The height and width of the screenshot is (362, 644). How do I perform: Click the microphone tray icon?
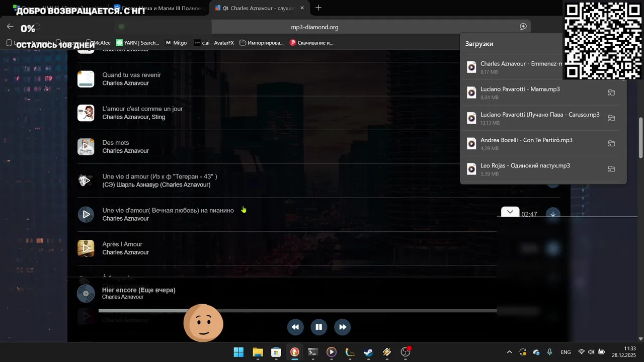550,352
